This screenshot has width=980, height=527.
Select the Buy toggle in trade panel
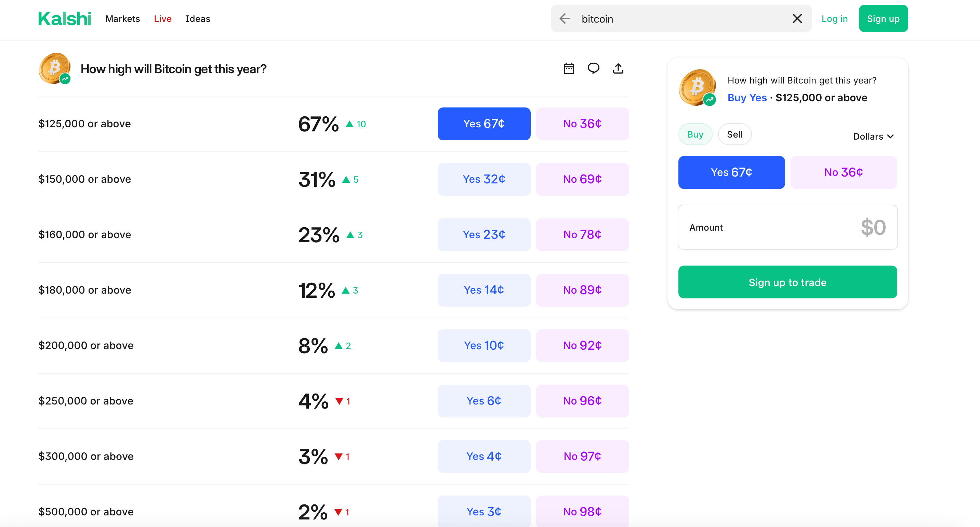[695, 134]
